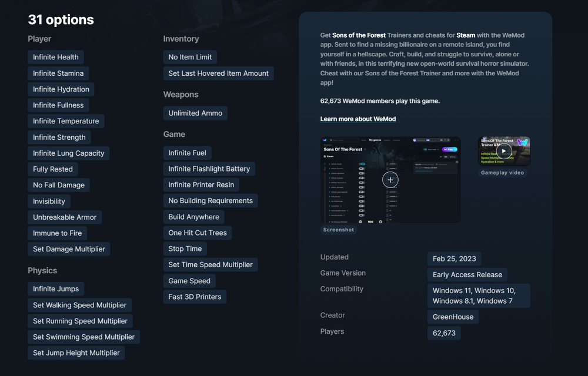Select the Unbreakable Armor option
This screenshot has height=376, width=588.
click(65, 217)
